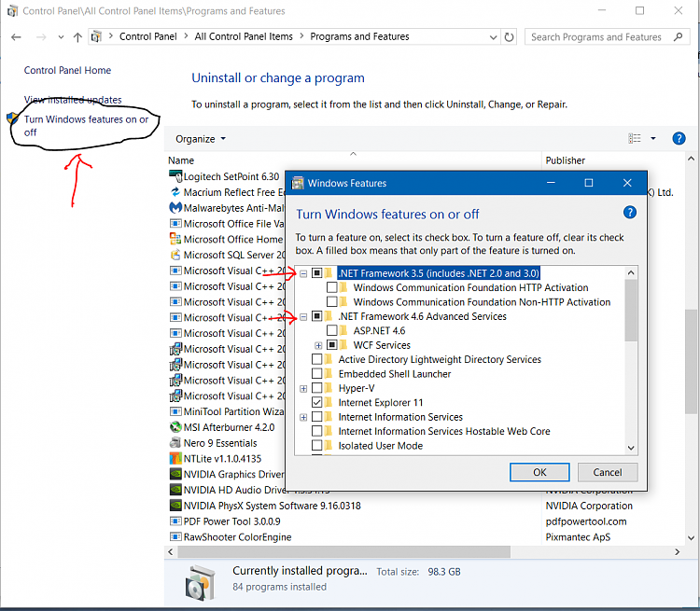Click the programs list vertical scrollbar thumb
Screen dimensions: 700x611
tap(691, 362)
